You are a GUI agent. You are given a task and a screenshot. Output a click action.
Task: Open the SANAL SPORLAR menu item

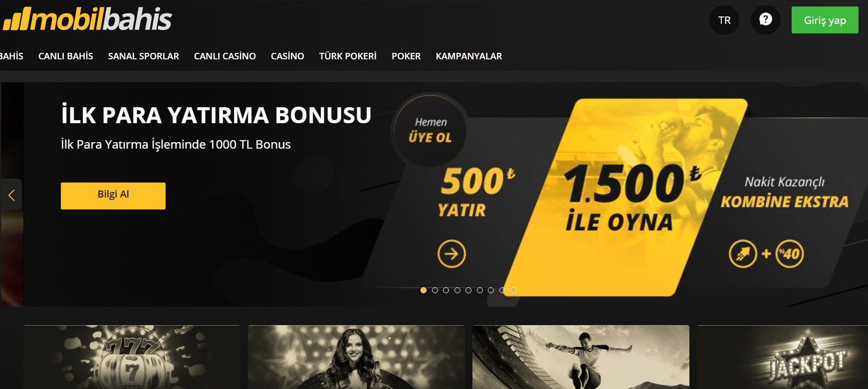tap(144, 56)
